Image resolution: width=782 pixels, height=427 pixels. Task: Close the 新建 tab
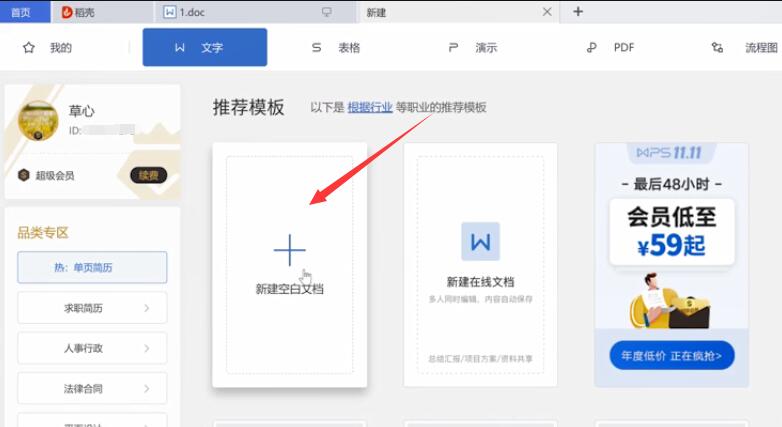tap(547, 12)
